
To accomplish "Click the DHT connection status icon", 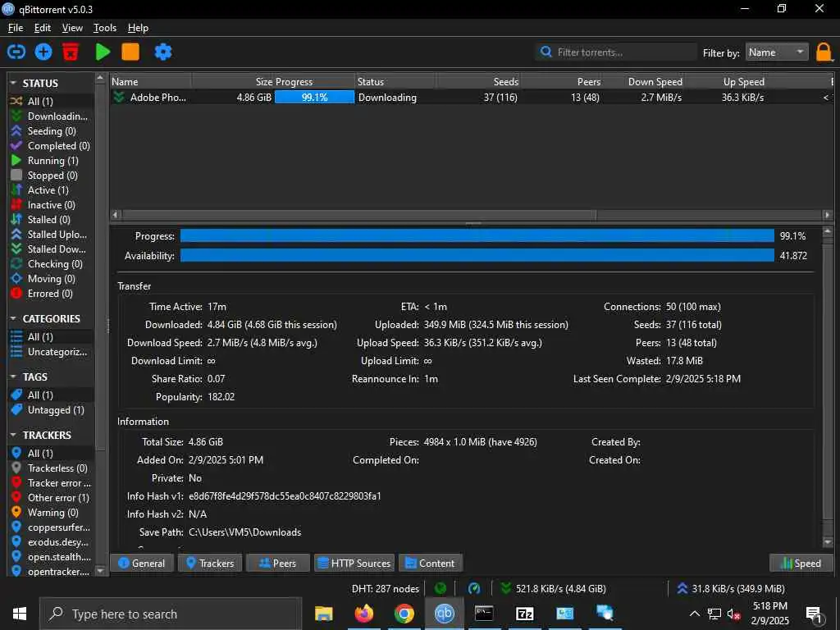I will [x=441, y=588].
